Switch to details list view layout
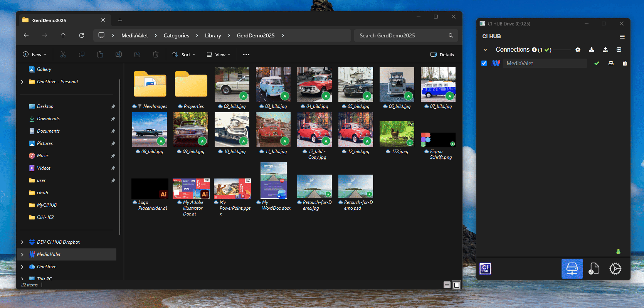644x308 pixels. (x=447, y=285)
